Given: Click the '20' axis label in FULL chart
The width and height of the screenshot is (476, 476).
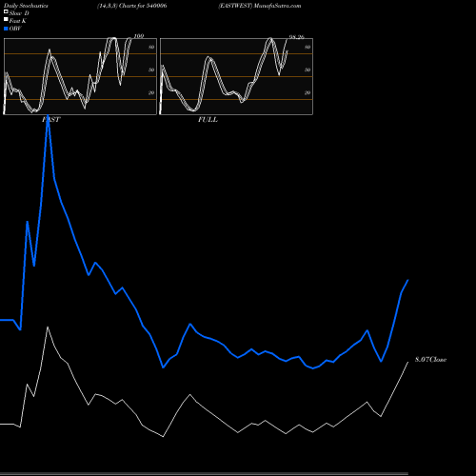Looking at the screenshot, I should (307, 92).
